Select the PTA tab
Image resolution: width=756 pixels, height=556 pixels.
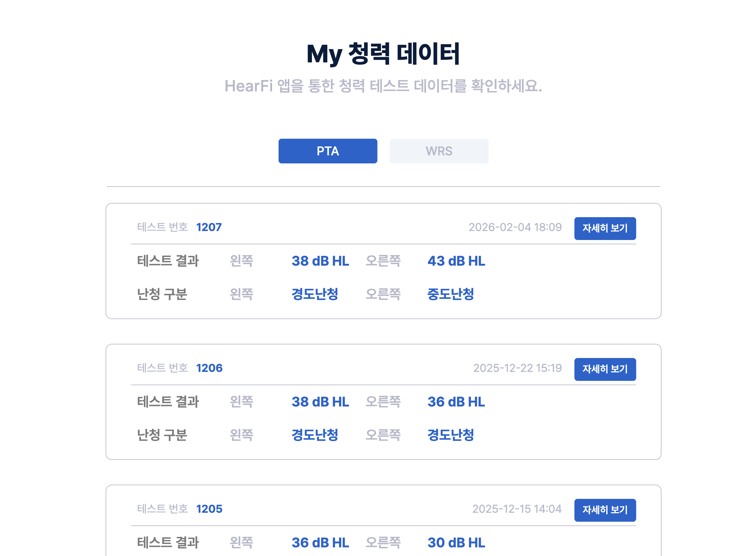point(327,151)
